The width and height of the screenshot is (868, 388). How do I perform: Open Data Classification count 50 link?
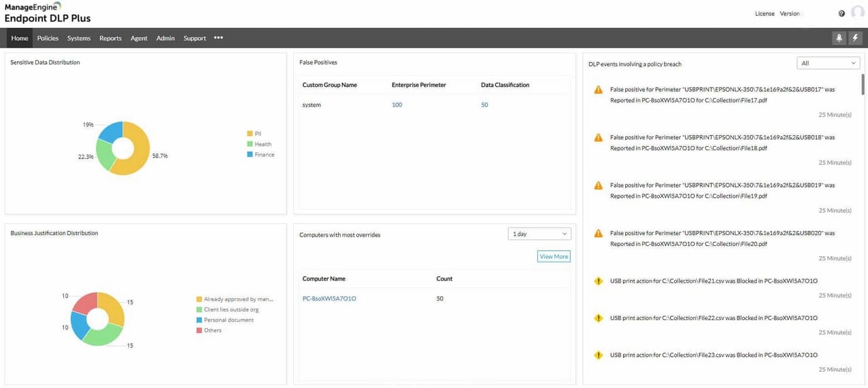coord(484,105)
